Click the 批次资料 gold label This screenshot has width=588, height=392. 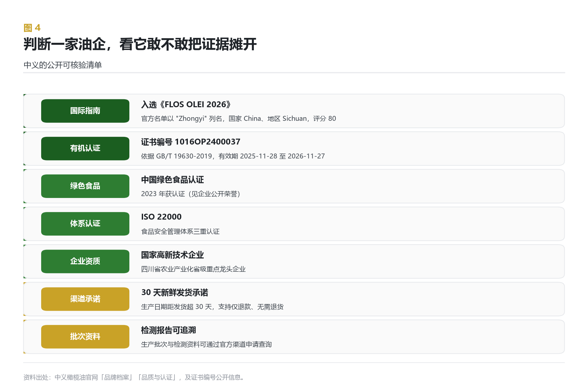click(85, 336)
